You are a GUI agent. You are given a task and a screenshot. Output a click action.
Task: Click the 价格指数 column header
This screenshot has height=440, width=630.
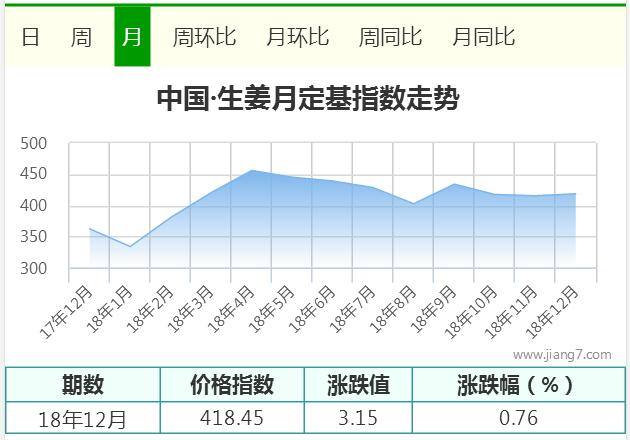tap(232, 385)
